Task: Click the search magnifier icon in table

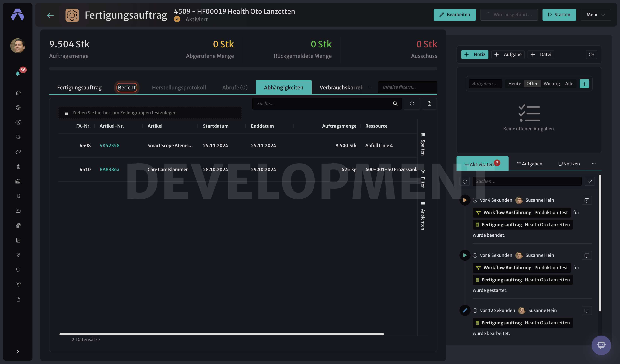Action: click(x=395, y=104)
